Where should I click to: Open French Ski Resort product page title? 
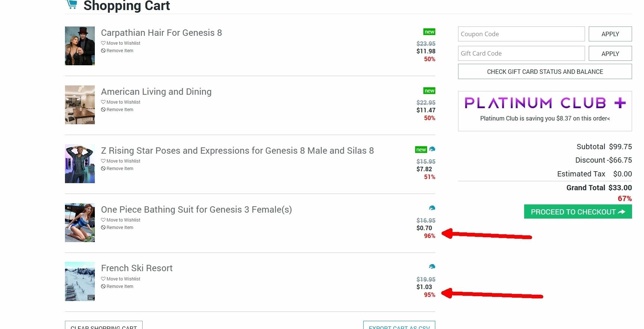coord(137,268)
